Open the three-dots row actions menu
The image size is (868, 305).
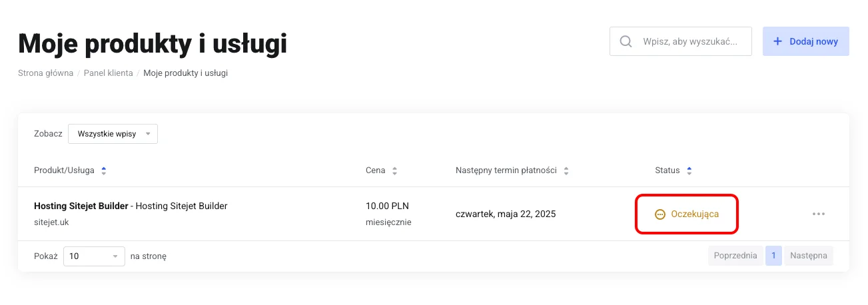(x=819, y=214)
